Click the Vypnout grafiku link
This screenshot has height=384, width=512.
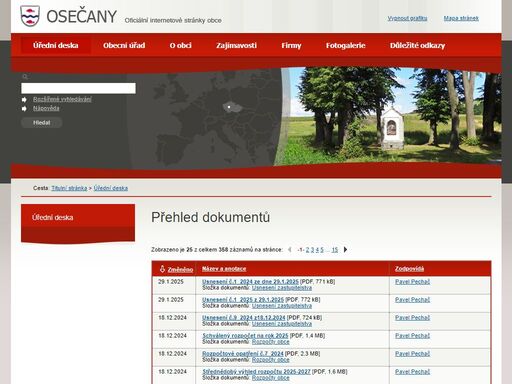(x=407, y=18)
